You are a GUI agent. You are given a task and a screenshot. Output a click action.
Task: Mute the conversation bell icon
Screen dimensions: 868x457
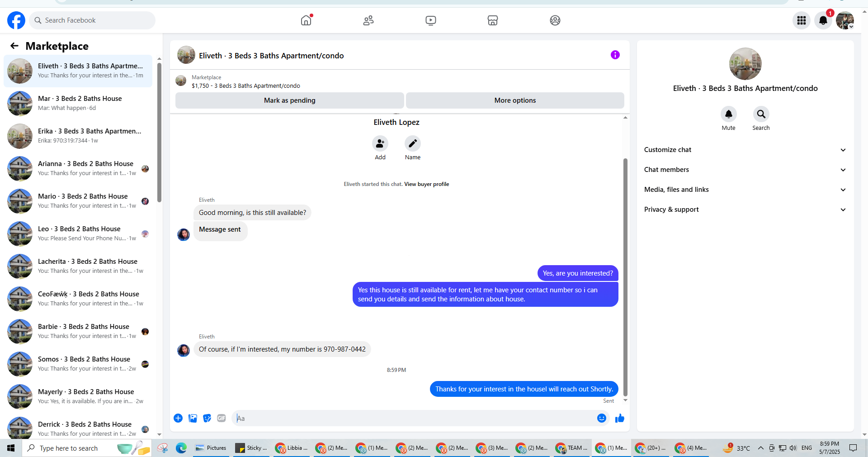[x=729, y=114]
